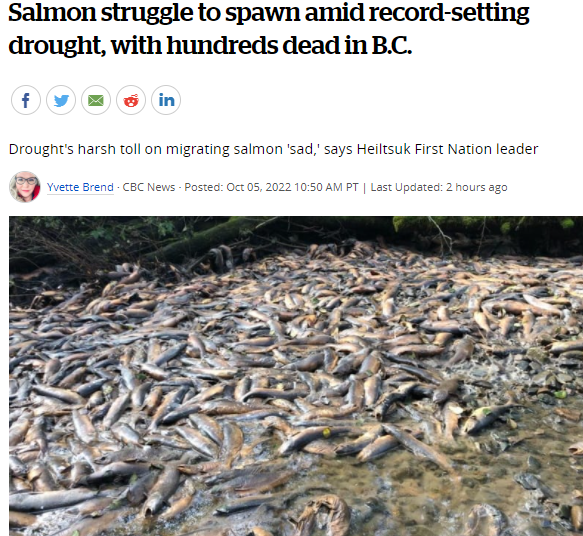This screenshot has width=583, height=536.
Task: Share the article by email
Action: tap(96, 100)
